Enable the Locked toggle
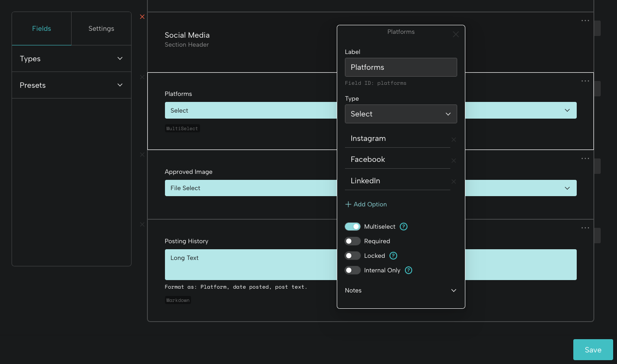 [x=353, y=256]
